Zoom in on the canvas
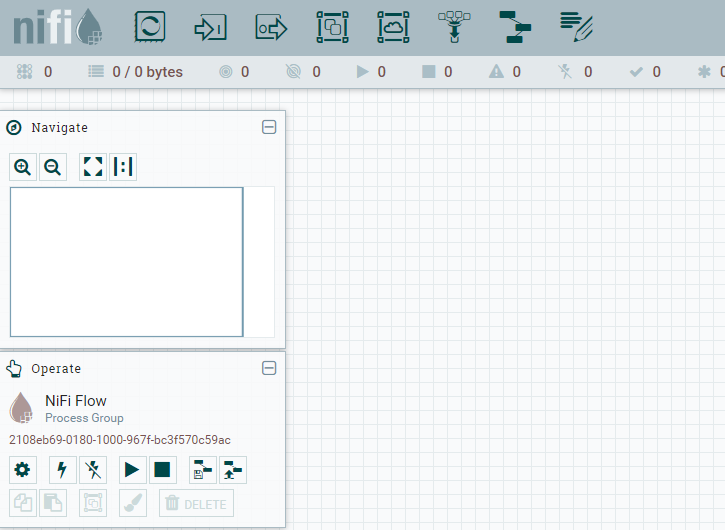 point(23,167)
